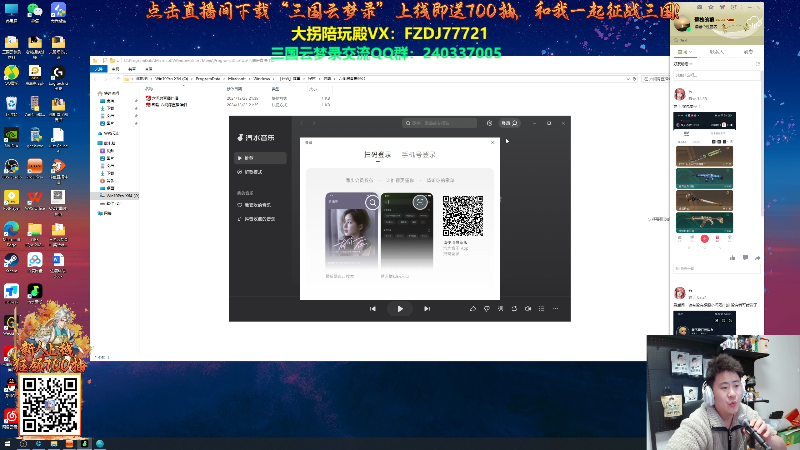Click the QQ feed vertical scrollbar

pyautogui.click(x=762, y=143)
